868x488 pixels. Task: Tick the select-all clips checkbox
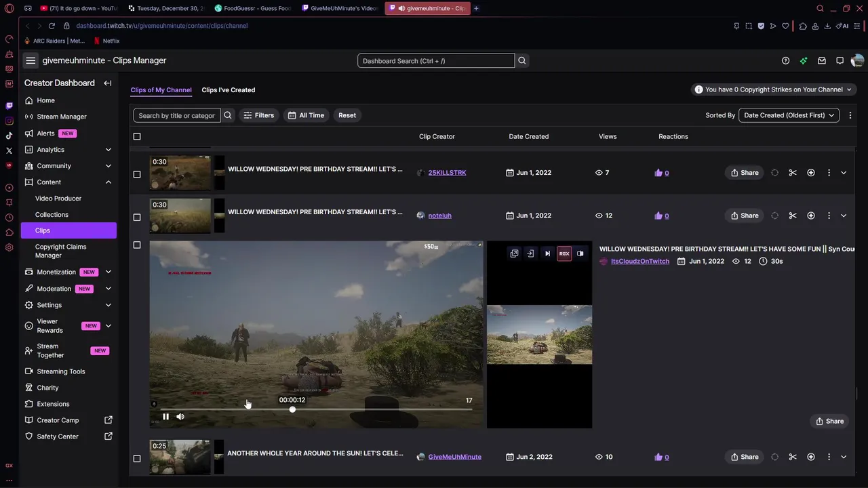click(x=137, y=136)
